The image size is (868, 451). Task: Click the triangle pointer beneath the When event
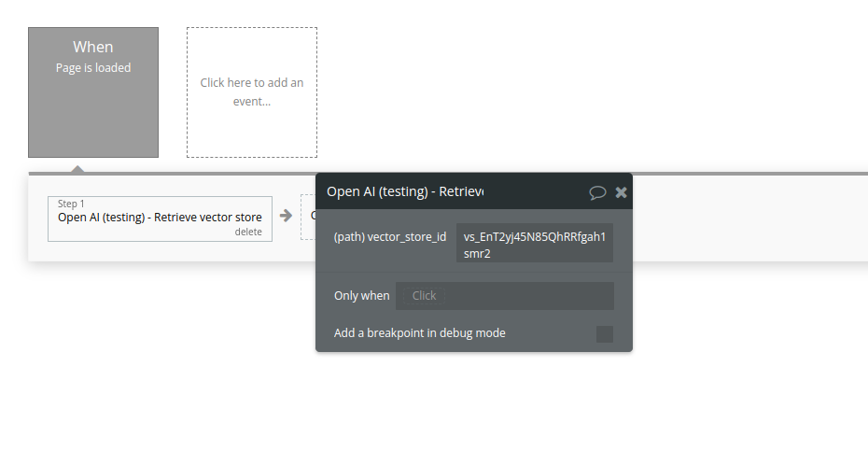pyautogui.click(x=78, y=168)
